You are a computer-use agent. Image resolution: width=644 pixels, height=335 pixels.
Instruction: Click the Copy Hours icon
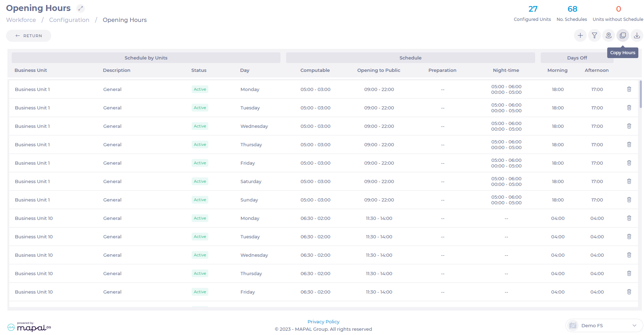623,35
